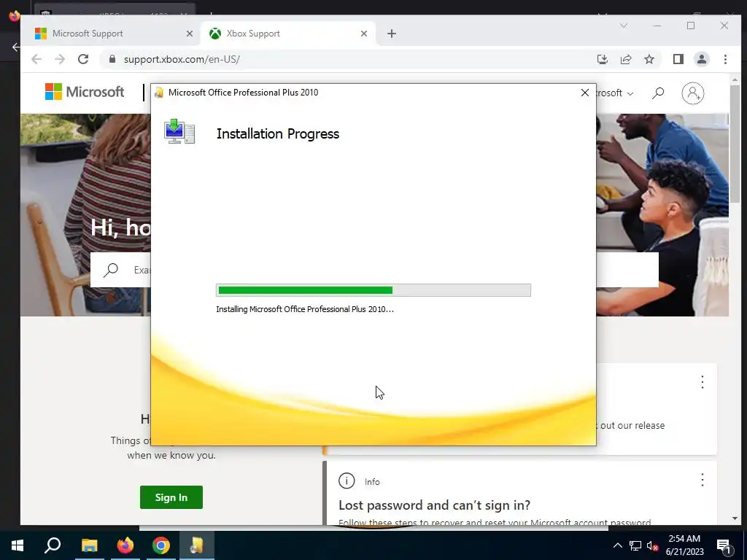Viewport: 747px width, 560px height.
Task: Click the green Sign In button
Action: point(171,497)
